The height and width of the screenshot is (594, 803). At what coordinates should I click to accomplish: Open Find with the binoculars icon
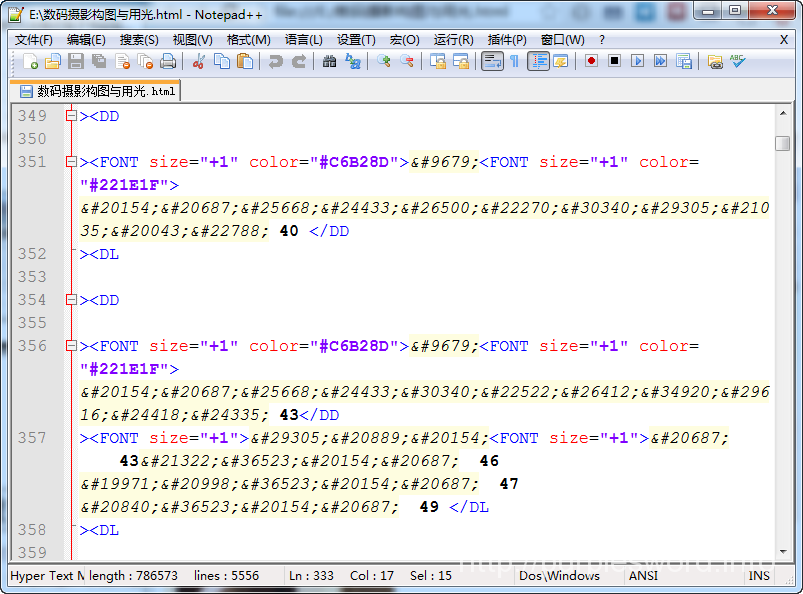tap(329, 62)
